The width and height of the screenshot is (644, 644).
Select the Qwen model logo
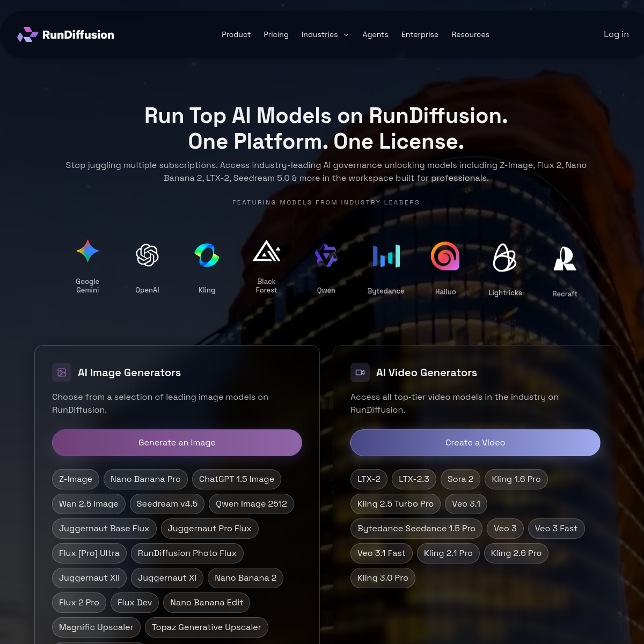pos(326,256)
